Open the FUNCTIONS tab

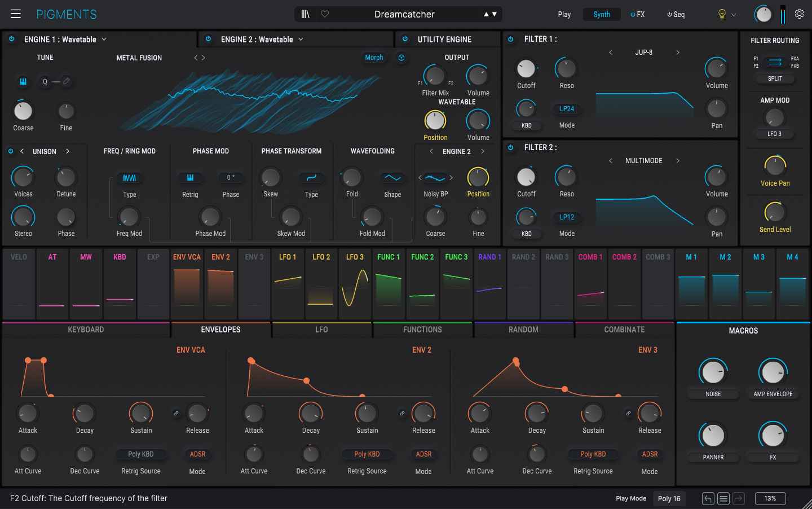coord(422,330)
